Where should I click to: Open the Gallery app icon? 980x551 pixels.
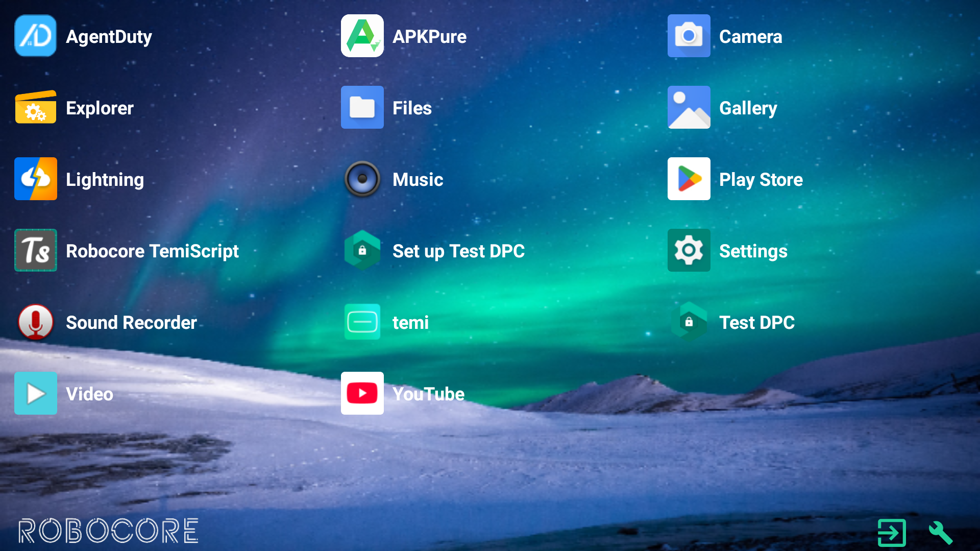pos(689,107)
